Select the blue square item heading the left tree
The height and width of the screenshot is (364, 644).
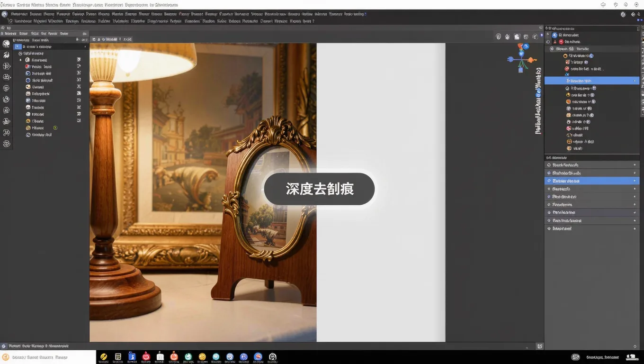coord(18,46)
